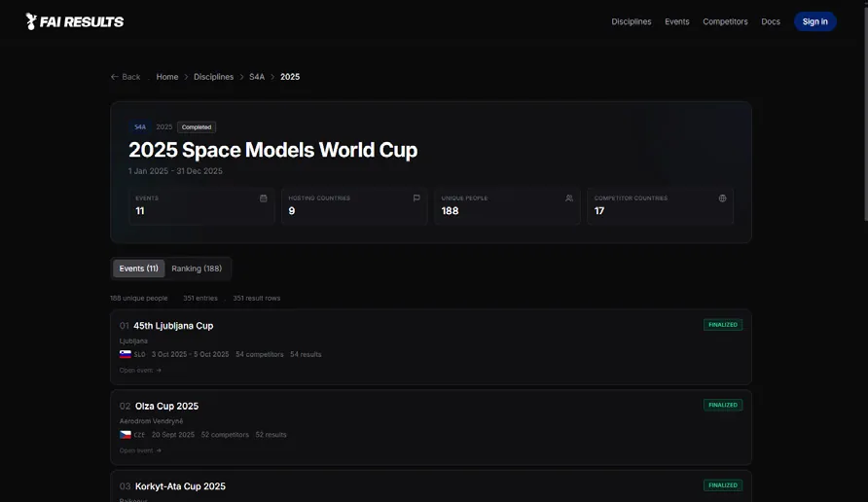Screen dimensions: 868x502
Task: Open S4A in the breadcrumb
Action: (257, 77)
